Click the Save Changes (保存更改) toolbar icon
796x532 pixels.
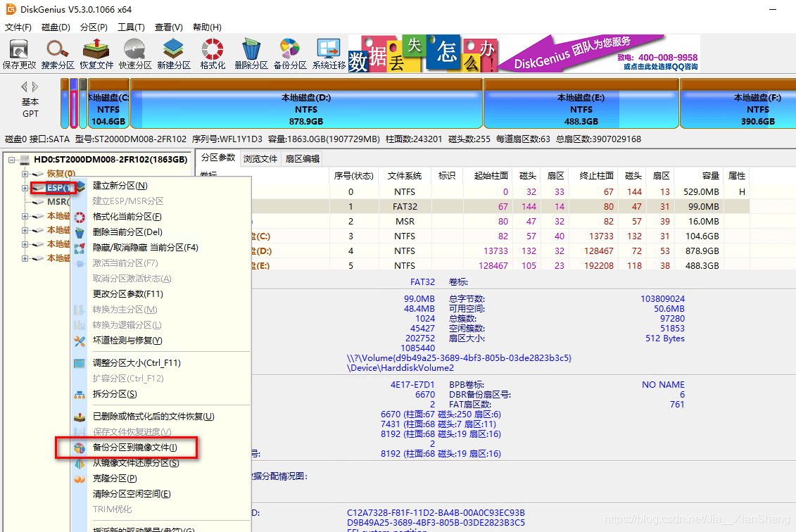point(19,54)
